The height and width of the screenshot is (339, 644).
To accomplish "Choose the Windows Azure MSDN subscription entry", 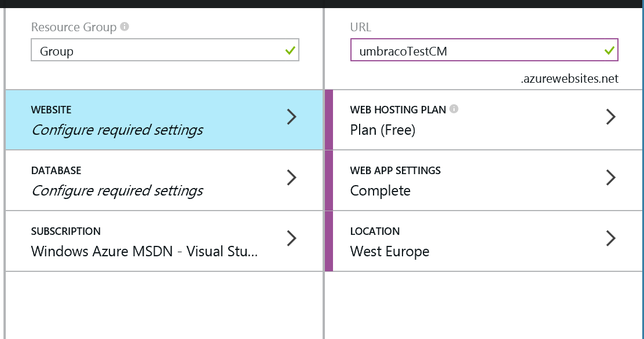I will [145, 251].
